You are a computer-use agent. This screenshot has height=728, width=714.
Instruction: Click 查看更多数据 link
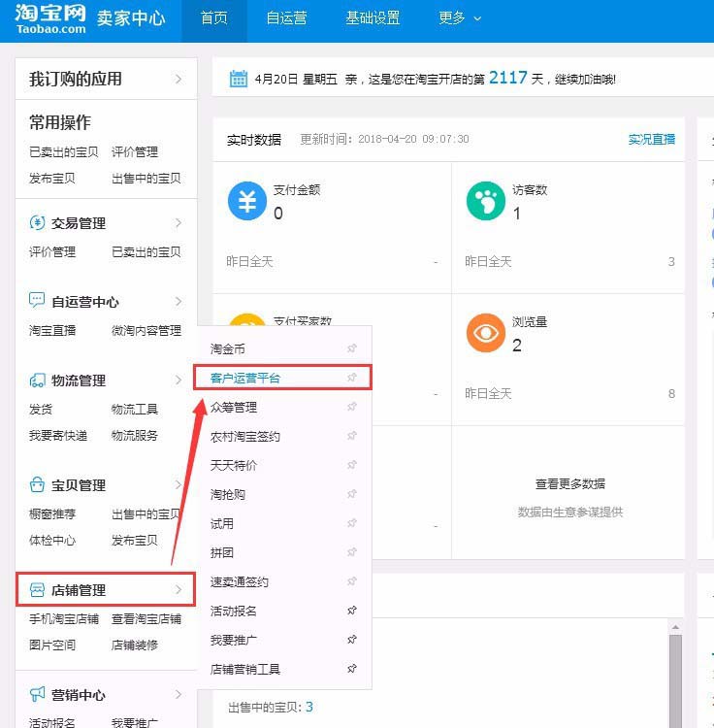tap(569, 483)
